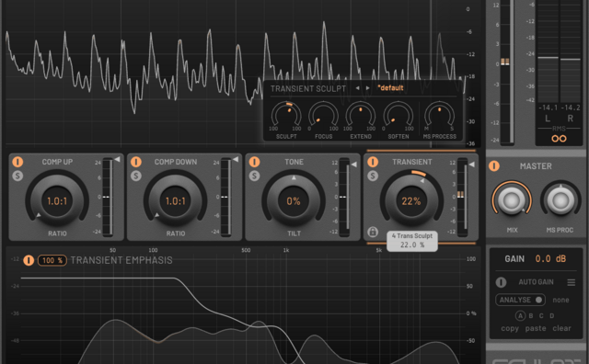
Task: Open the Auto Gain hamburger menu
Action: point(571,282)
